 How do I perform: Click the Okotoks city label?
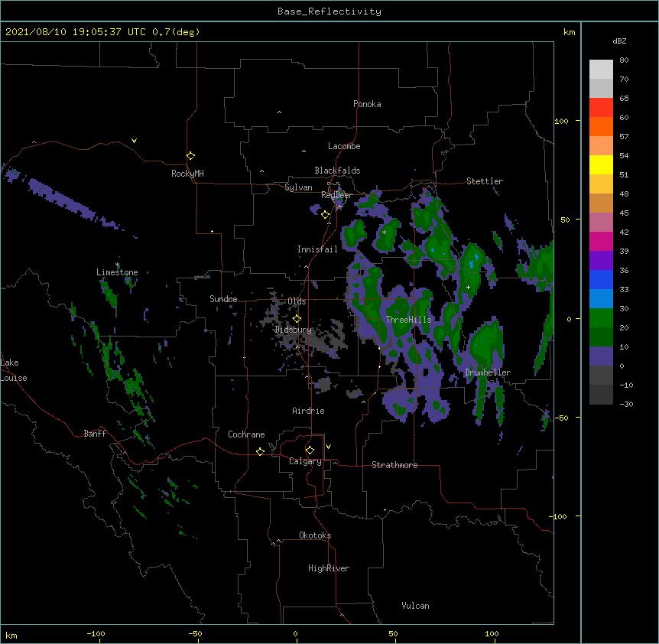[315, 535]
